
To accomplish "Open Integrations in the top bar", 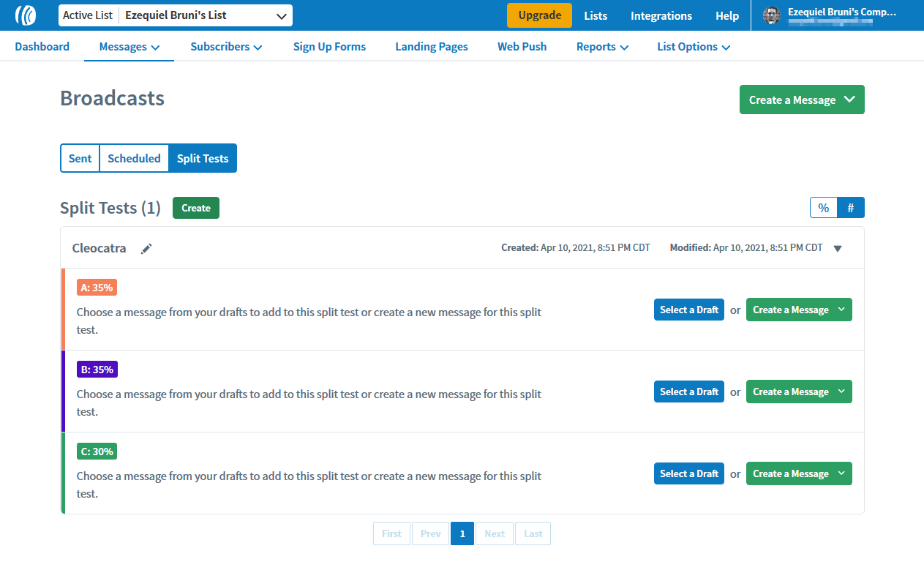I will (x=661, y=16).
